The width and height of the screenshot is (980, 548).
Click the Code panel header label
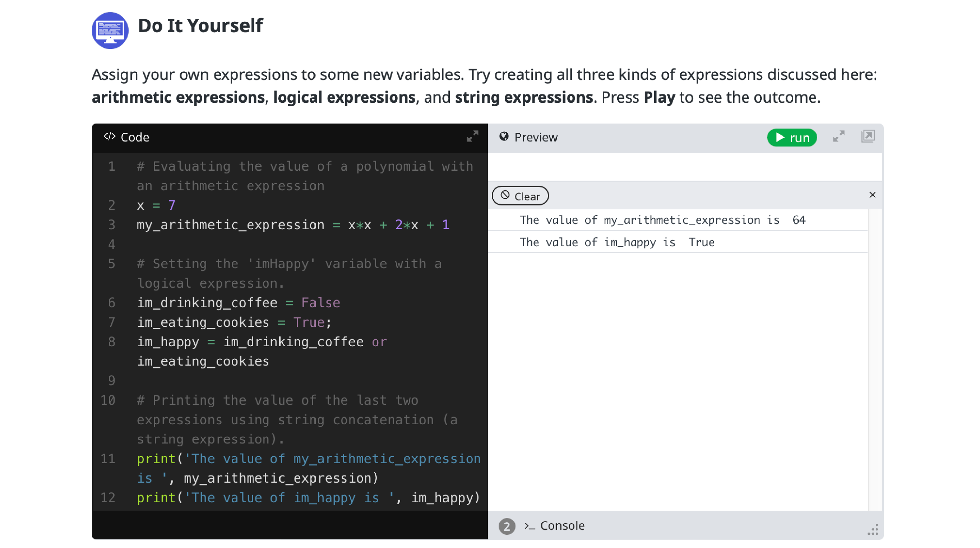pos(135,137)
